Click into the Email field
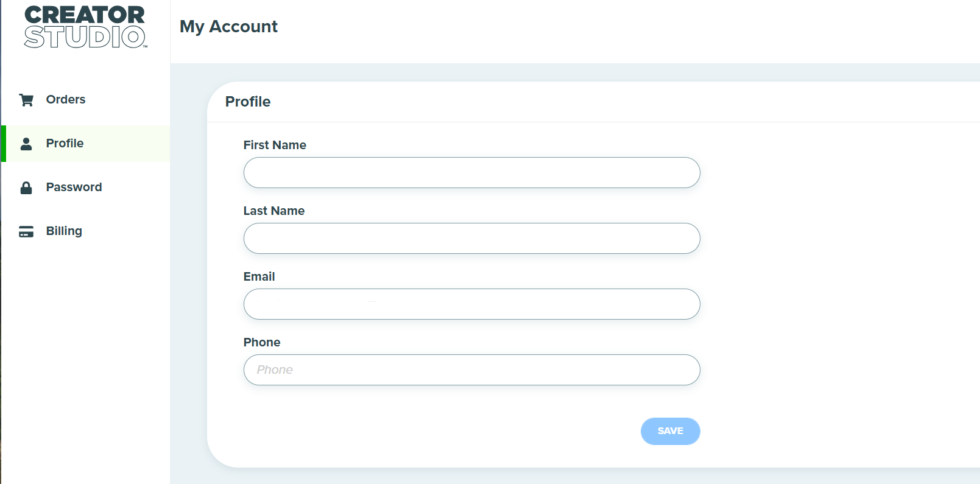 coord(471,304)
